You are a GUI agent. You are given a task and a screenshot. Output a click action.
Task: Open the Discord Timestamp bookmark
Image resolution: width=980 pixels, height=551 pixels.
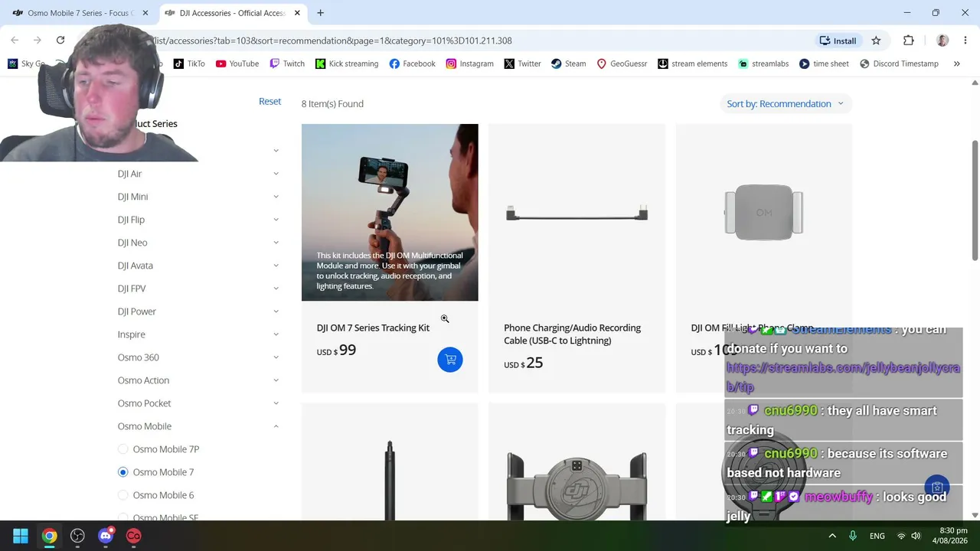899,64
